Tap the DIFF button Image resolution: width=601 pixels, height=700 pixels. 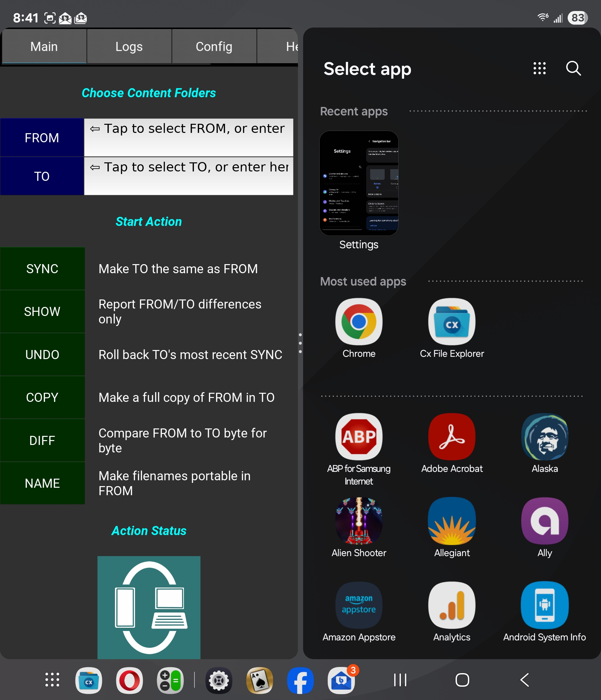(x=42, y=440)
